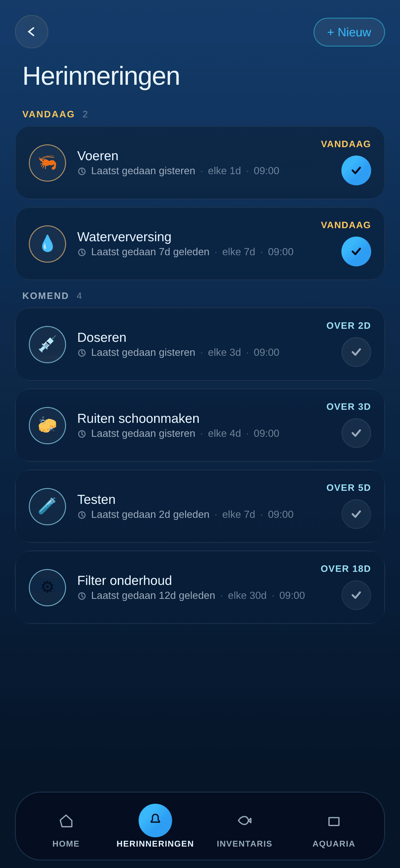400x868 pixels.
Task: Open the Filter onderhoud reminder title
Action: 125,580
